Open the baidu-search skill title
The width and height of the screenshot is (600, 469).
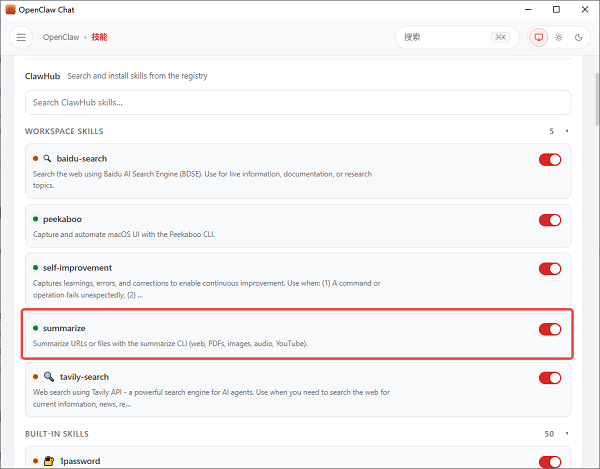point(82,158)
